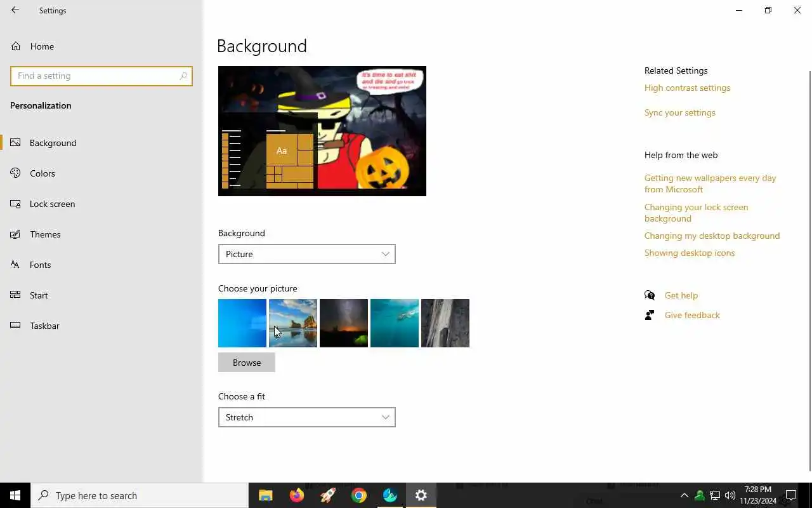Click the Home house icon
This screenshot has width=812, height=508.
(x=16, y=46)
